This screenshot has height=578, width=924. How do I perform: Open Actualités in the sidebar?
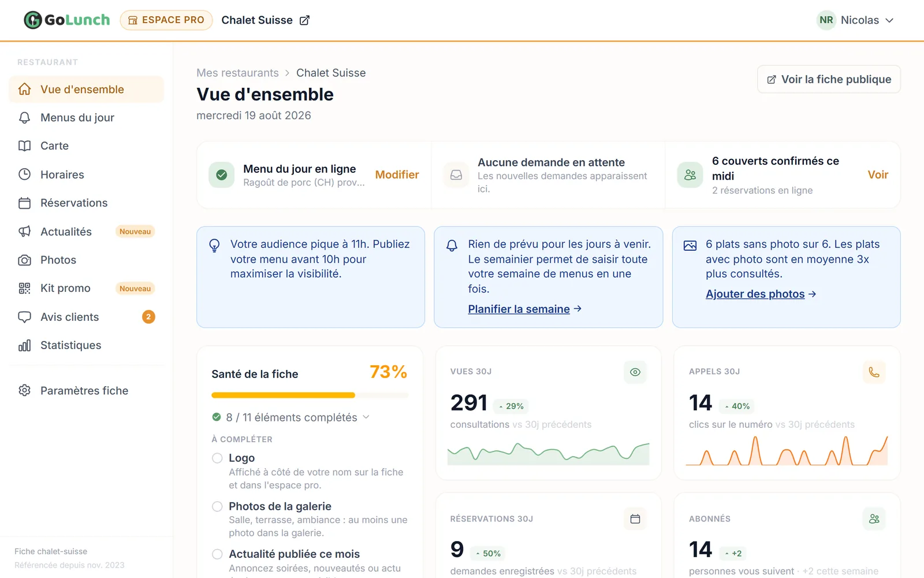click(x=87, y=231)
